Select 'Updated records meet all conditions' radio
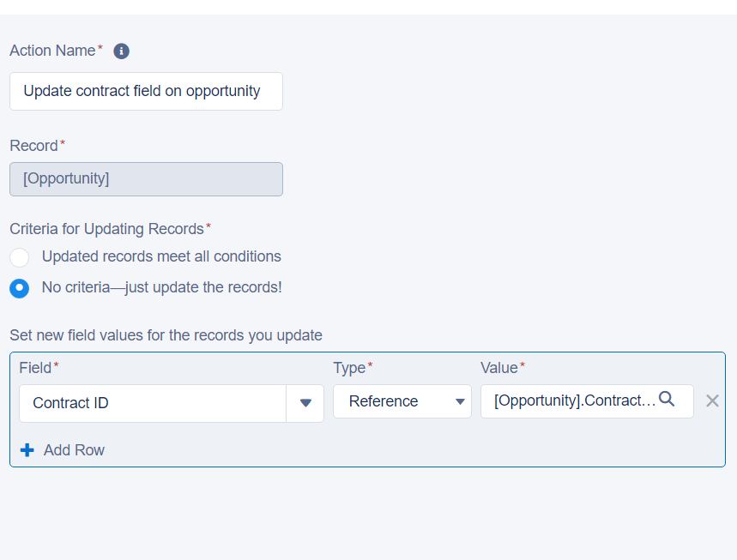The image size is (737, 560). click(x=20, y=257)
